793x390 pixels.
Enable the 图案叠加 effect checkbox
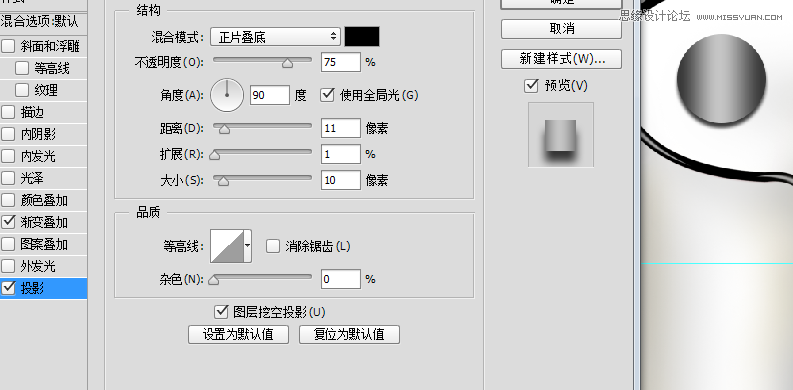[8, 244]
